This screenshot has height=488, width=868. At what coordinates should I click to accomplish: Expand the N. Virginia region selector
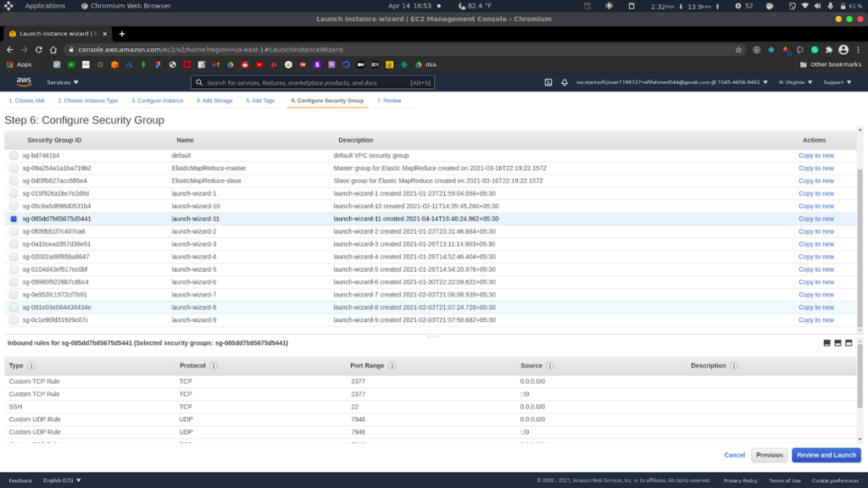coord(795,82)
